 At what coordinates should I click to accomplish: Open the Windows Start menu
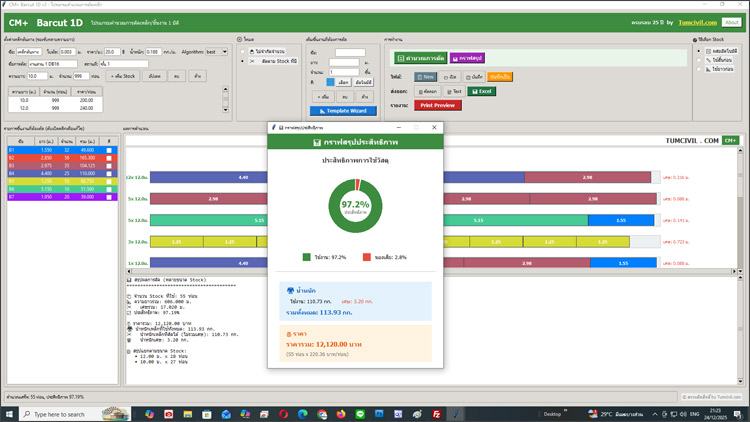(8, 413)
